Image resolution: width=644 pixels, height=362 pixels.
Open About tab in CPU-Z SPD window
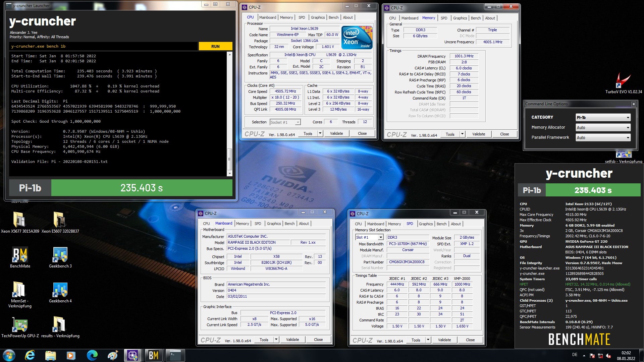pos(455,224)
